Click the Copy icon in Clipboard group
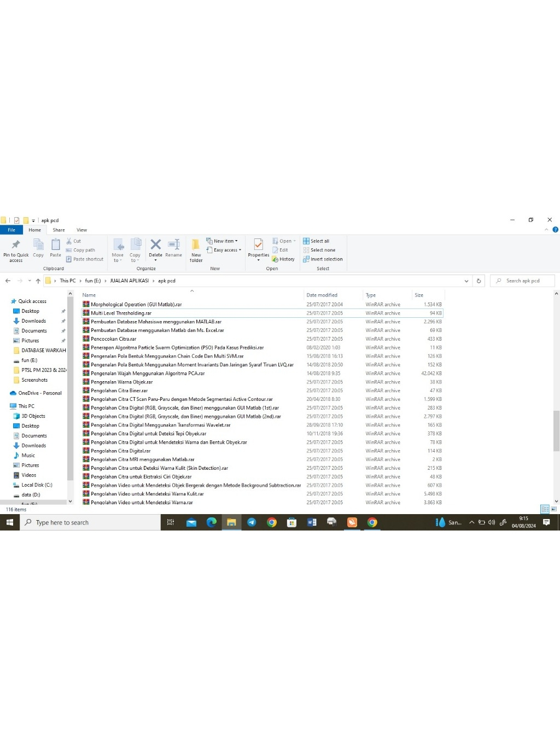This screenshot has width=560, height=746. click(x=38, y=248)
